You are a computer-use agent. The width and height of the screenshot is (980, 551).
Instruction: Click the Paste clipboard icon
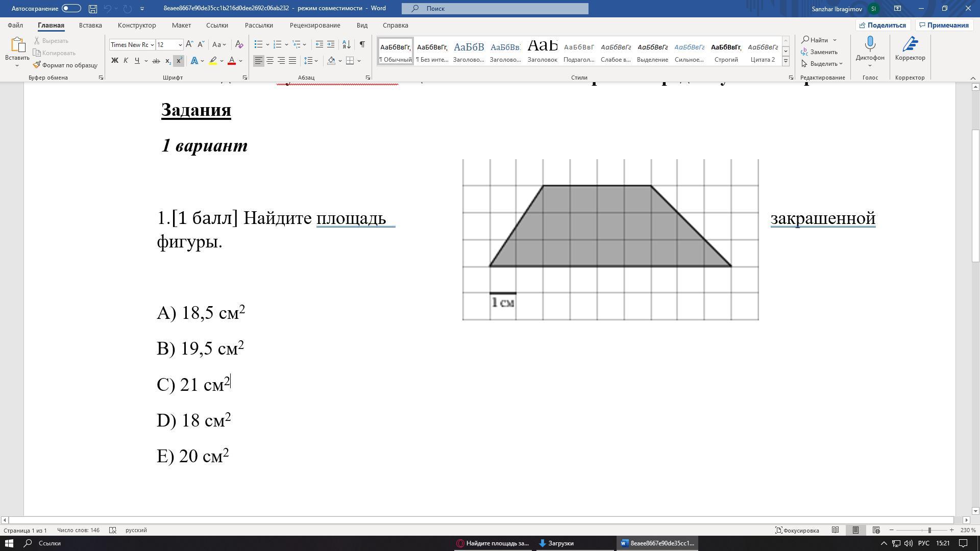[x=17, y=45]
